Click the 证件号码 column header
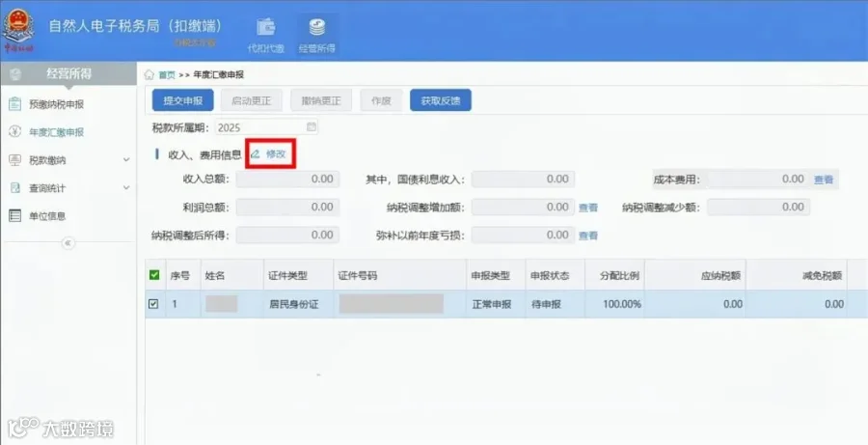This screenshot has width=868, height=445. (x=399, y=275)
